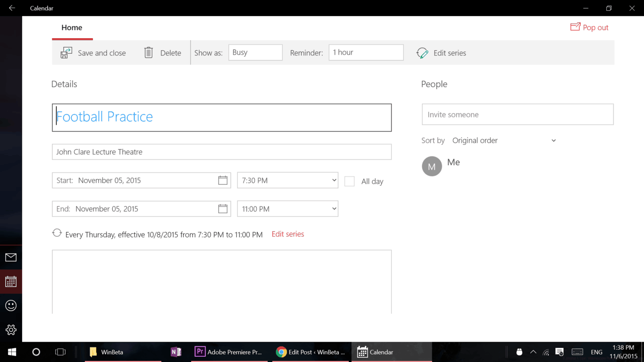Viewport: 644px width, 362px height.
Task: Open Wi-Fi network tray icon
Action: [x=546, y=352]
